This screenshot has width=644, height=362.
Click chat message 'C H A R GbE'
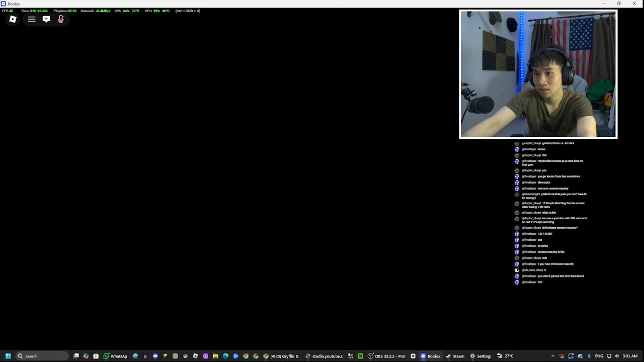click(x=545, y=234)
